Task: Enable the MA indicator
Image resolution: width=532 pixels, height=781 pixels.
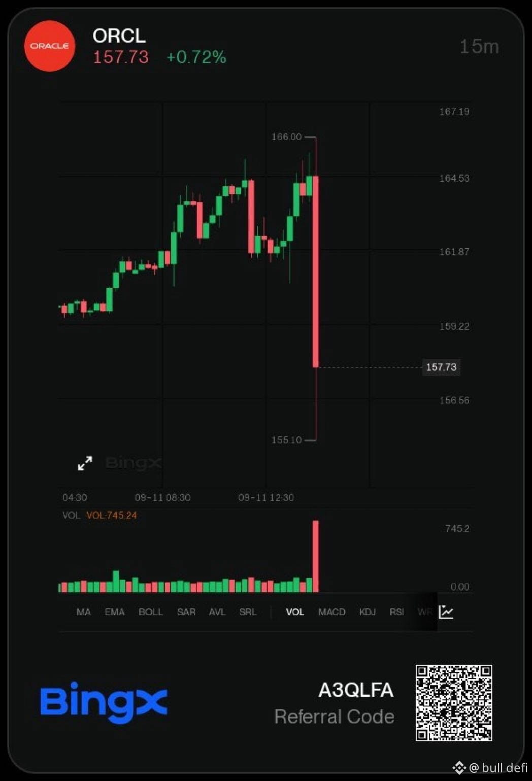Action: pyautogui.click(x=83, y=612)
